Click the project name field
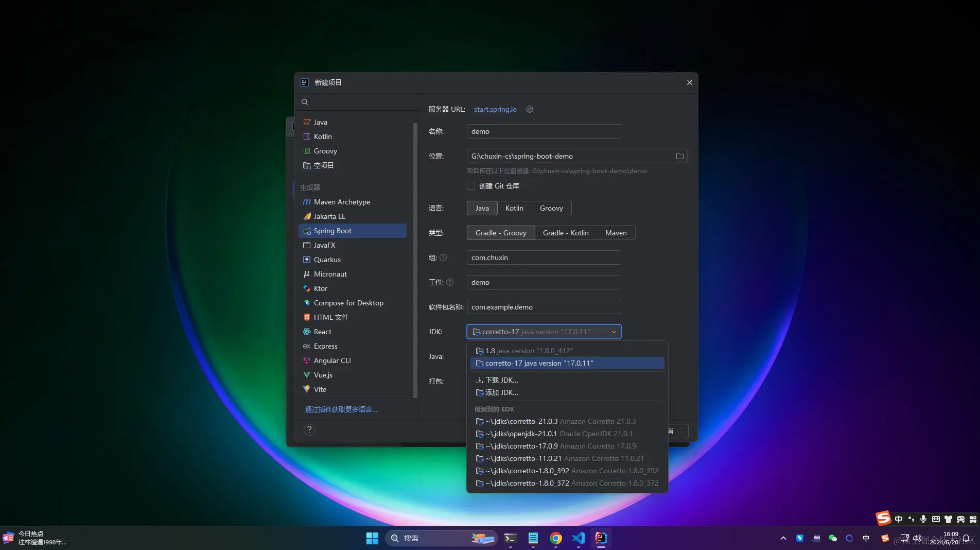This screenshot has height=550, width=980. (x=544, y=131)
